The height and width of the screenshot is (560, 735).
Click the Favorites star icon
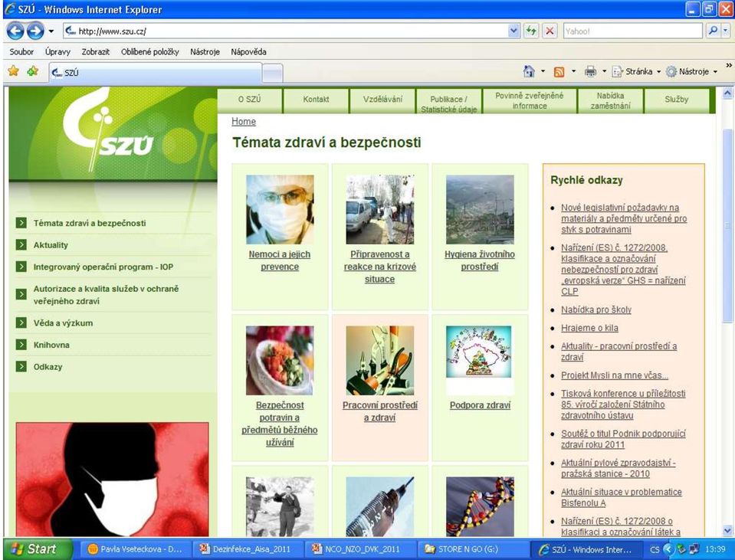coord(13,71)
